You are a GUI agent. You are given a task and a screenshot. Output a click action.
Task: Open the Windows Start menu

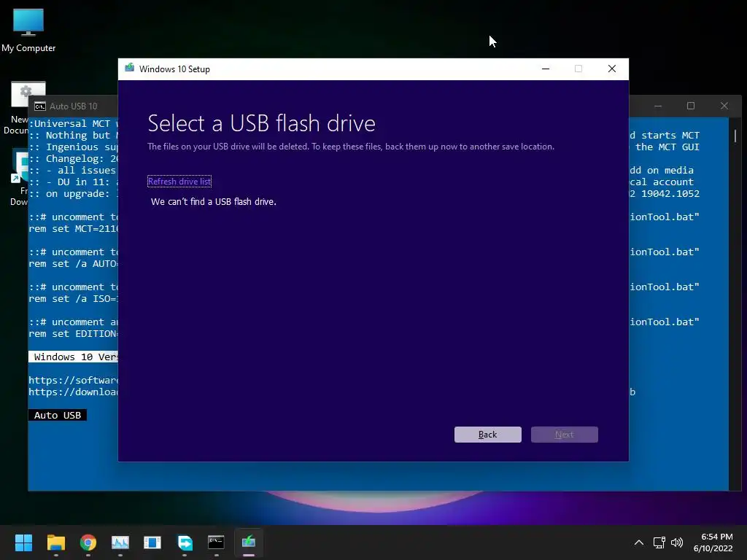click(23, 542)
